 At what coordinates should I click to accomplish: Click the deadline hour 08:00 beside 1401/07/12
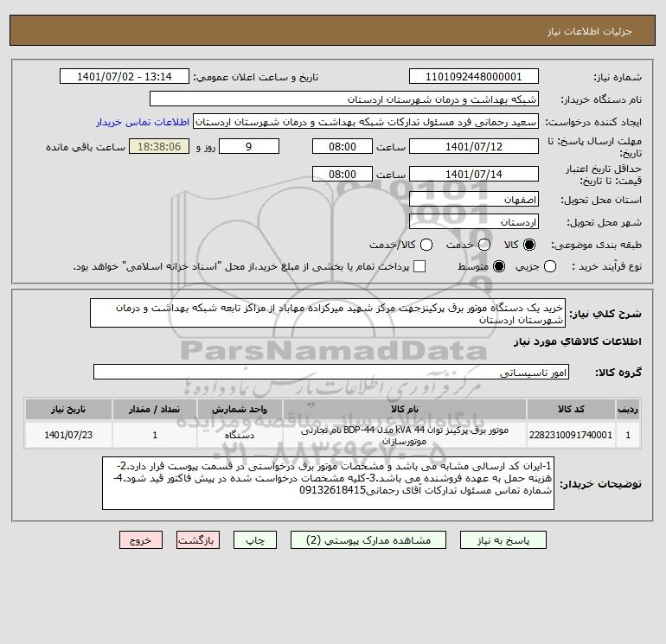(x=343, y=146)
